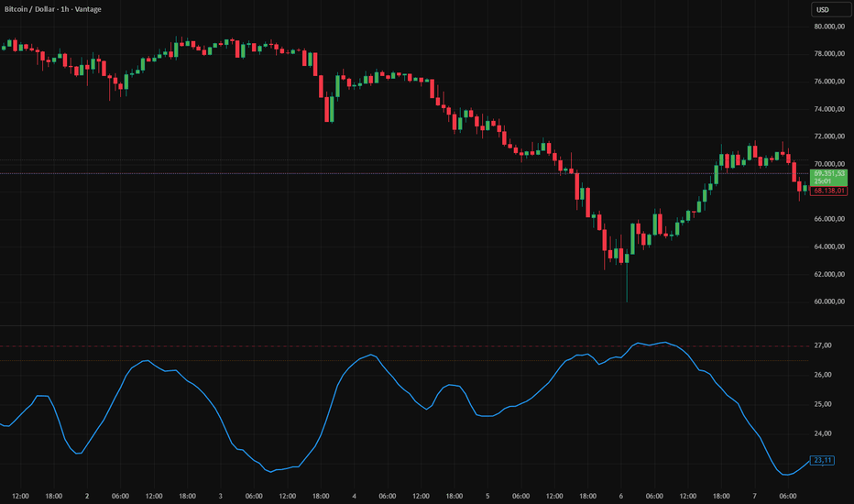Click the 25,00 indicator axis label
The image size is (854, 504).
(x=823, y=404)
